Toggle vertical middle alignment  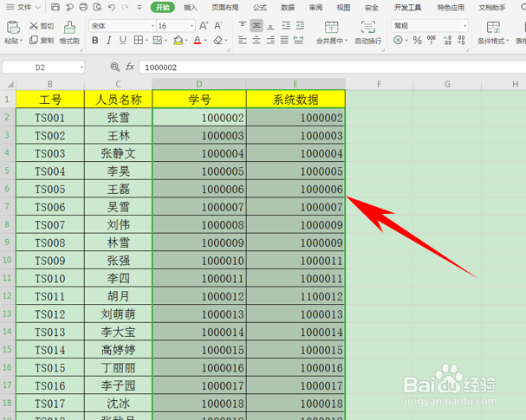pyautogui.click(x=257, y=25)
